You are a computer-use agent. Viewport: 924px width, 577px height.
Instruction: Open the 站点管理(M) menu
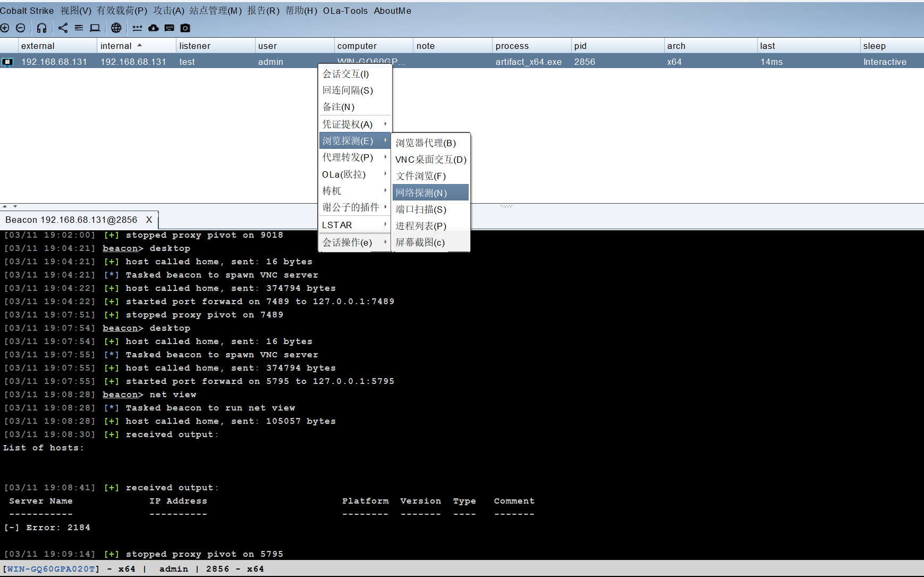pos(216,11)
